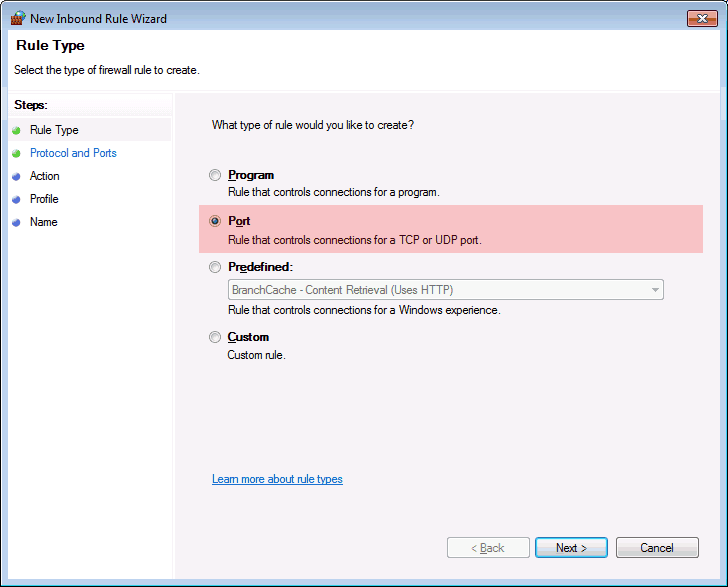Image resolution: width=728 pixels, height=587 pixels.
Task: Click the blue bullet beside Action
Action: (x=16, y=176)
